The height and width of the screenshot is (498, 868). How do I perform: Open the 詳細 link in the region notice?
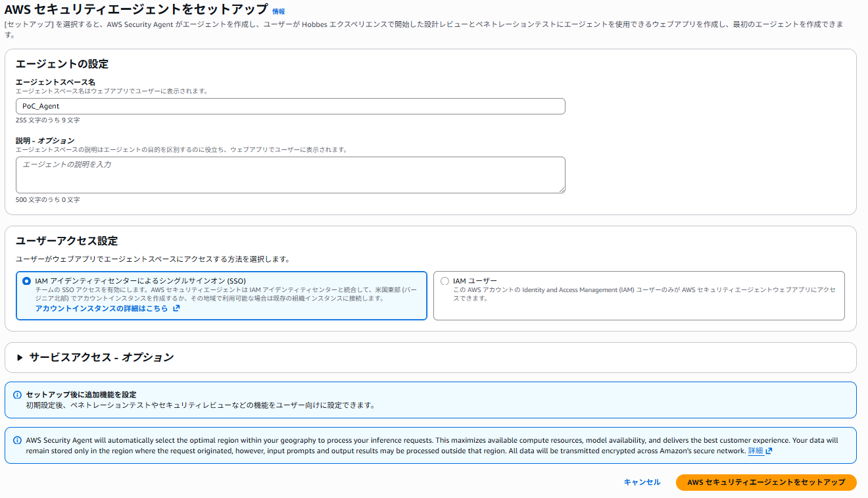pyautogui.click(x=755, y=451)
